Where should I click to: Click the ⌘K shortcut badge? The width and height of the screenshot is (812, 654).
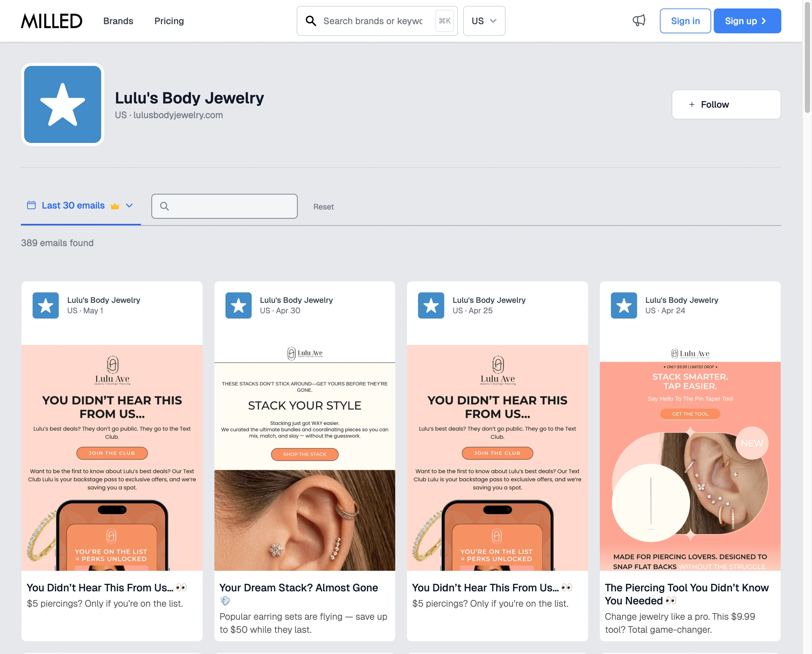[445, 21]
